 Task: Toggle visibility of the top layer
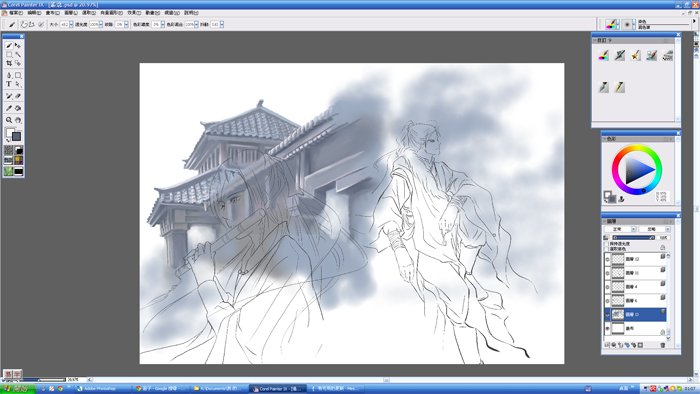(x=607, y=259)
